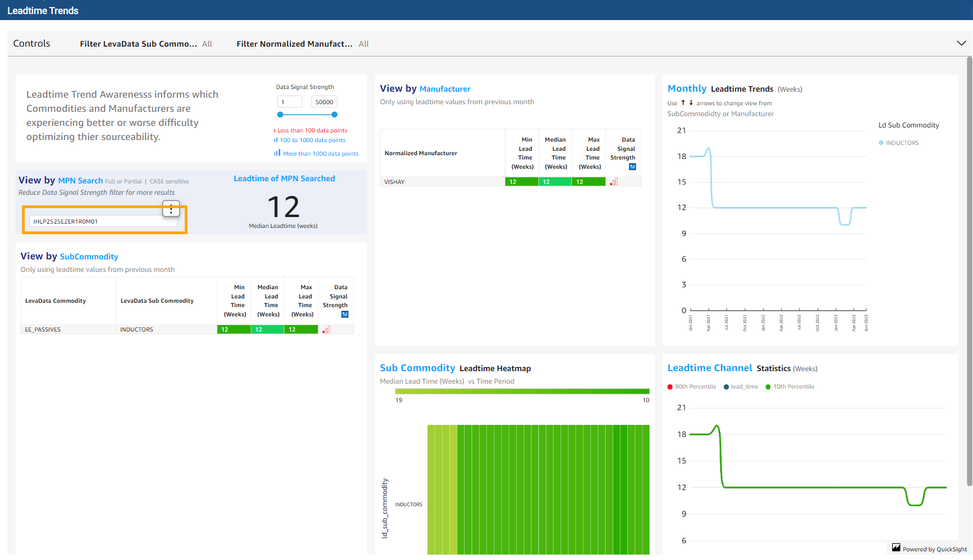Click sort icon in SubCommodity Data Signal Strength header
The height and width of the screenshot is (560, 973).
345,314
